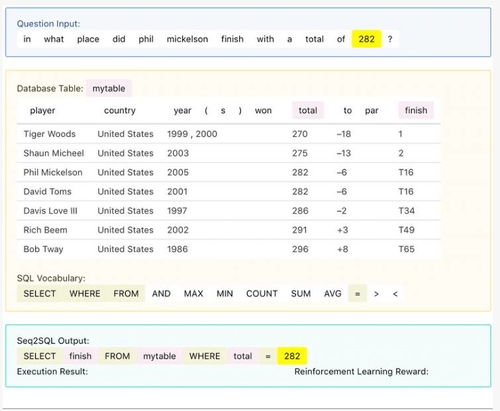500x411 pixels.
Task: Click the T16 finish cell for David Toms
Action: coord(406,192)
